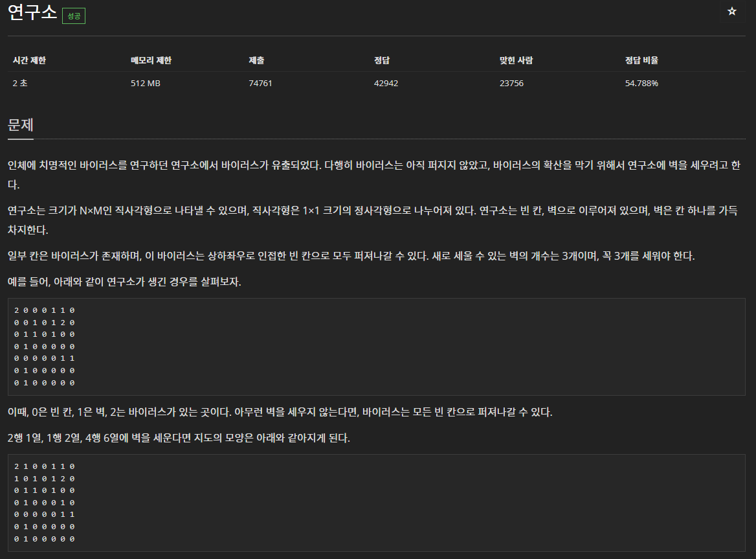Click the correct count 42942
Screen dimensions: 756x559
(386, 83)
